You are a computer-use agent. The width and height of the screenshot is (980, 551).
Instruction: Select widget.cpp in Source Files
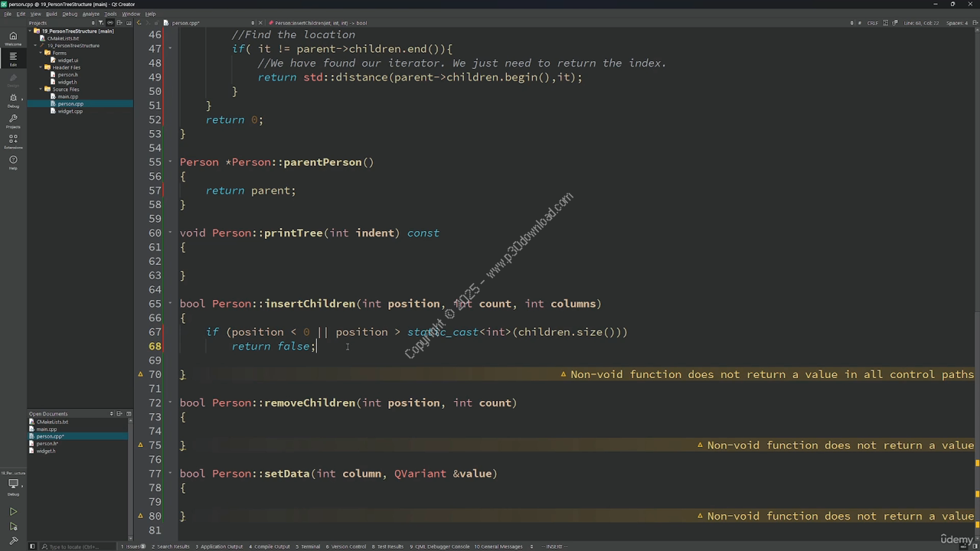(x=70, y=111)
